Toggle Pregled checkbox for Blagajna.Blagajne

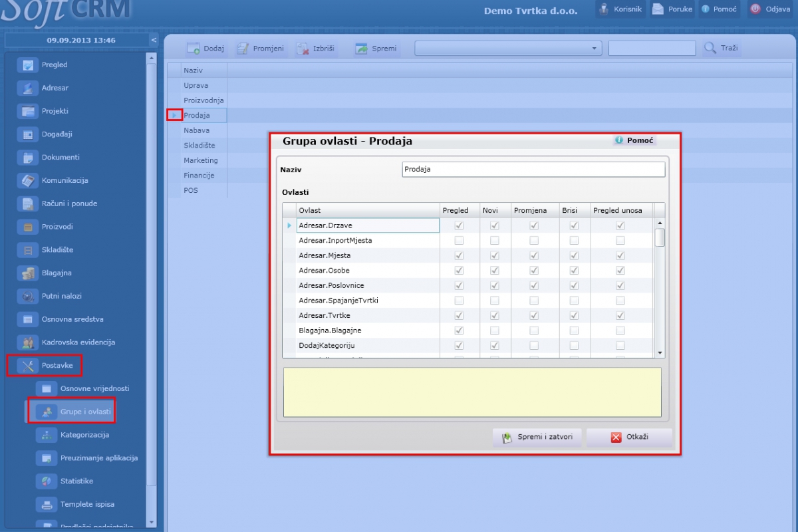[x=459, y=331]
